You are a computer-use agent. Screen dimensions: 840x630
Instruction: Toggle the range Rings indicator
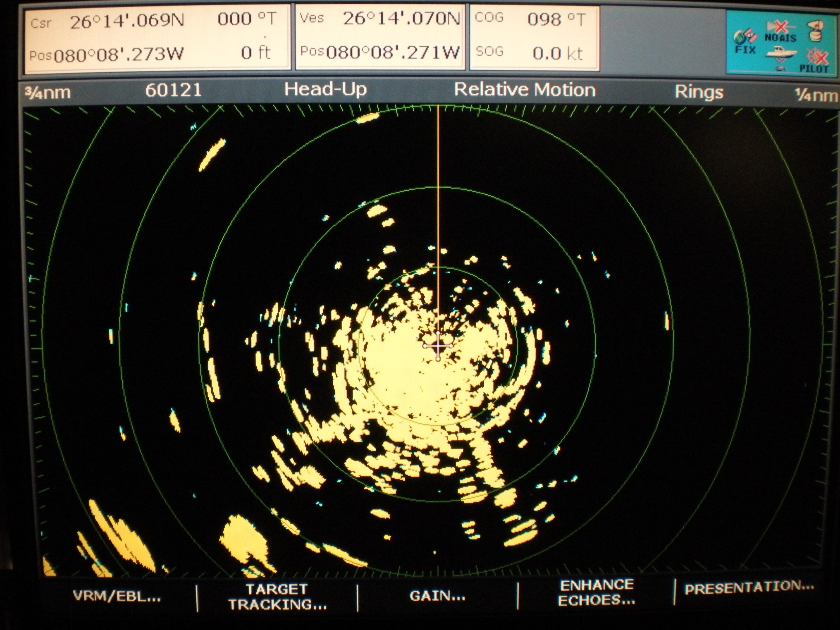pyautogui.click(x=699, y=92)
